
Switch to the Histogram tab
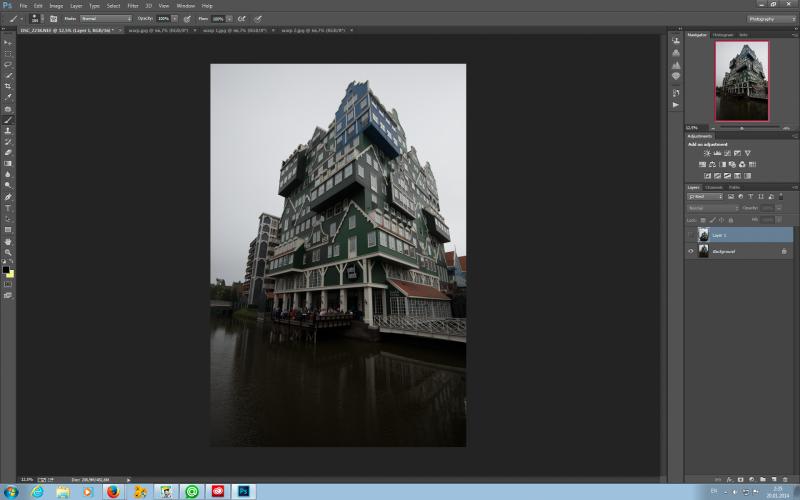(x=722, y=35)
